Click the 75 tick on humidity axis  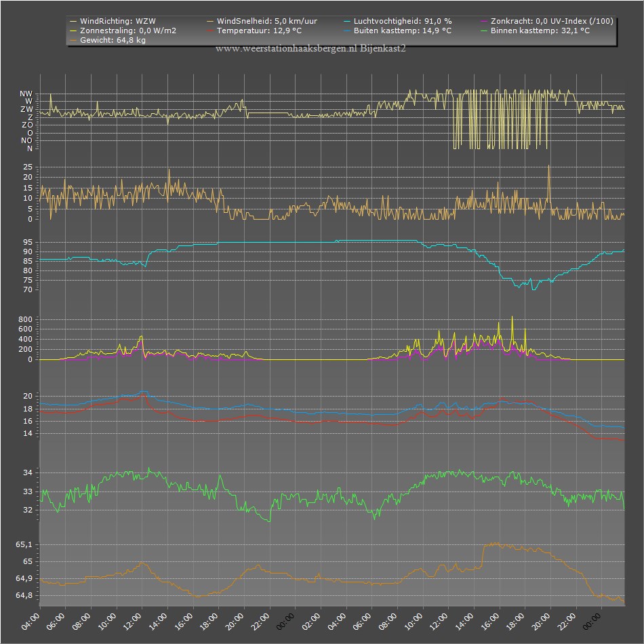[x=28, y=280]
